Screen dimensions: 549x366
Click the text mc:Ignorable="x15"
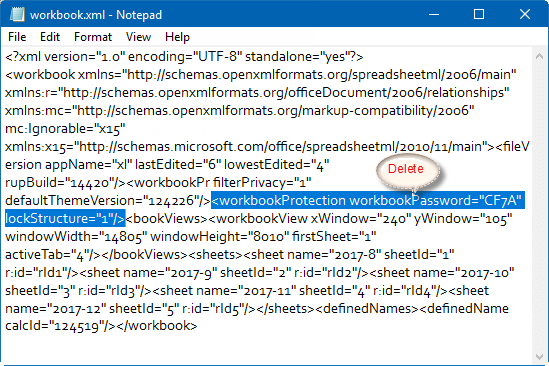click(65, 129)
